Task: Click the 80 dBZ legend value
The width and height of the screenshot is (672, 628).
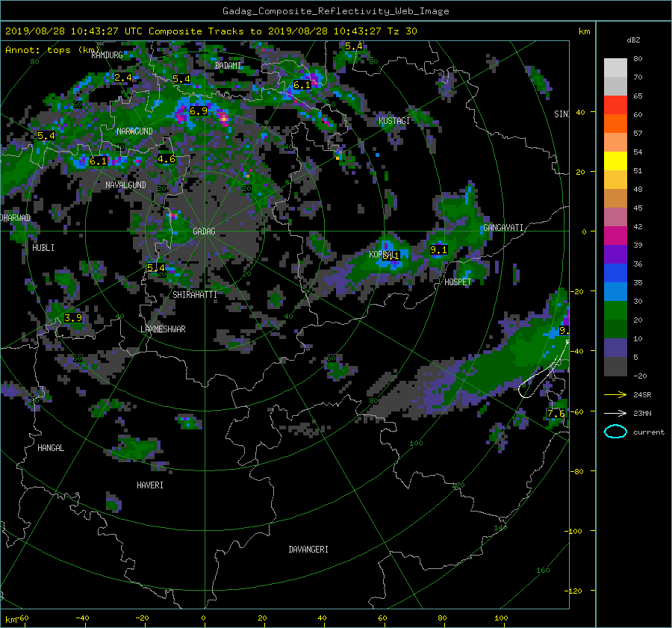Action: [x=638, y=59]
